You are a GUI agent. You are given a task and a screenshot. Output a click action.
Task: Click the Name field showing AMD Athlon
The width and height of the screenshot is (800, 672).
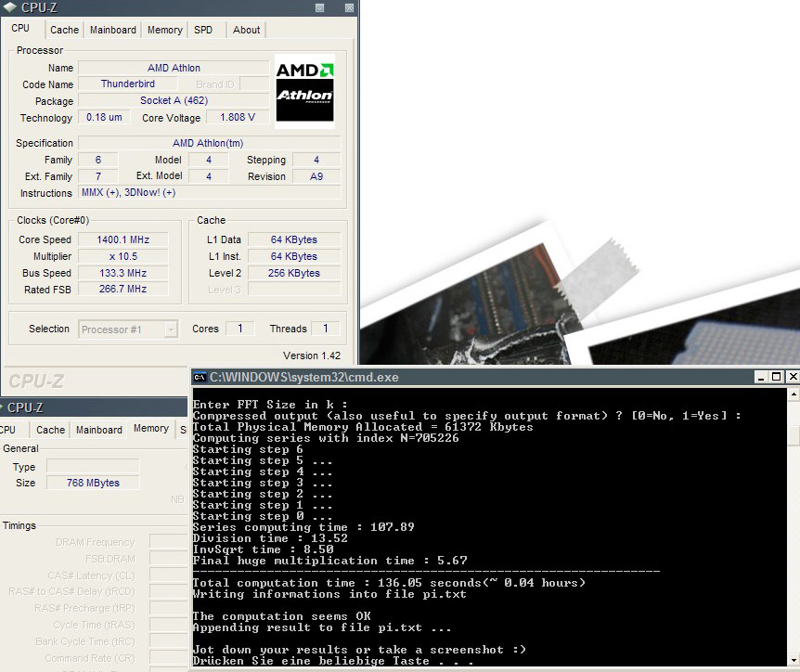(x=174, y=68)
